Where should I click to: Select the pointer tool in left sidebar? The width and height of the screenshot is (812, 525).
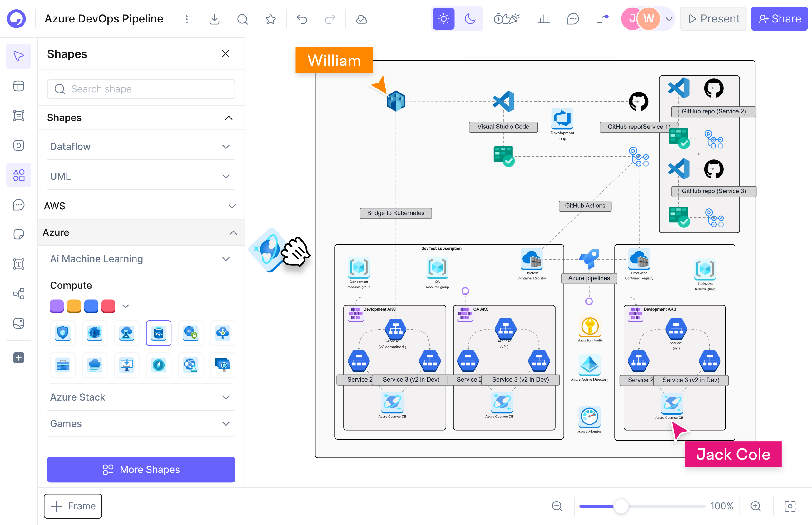19,56
